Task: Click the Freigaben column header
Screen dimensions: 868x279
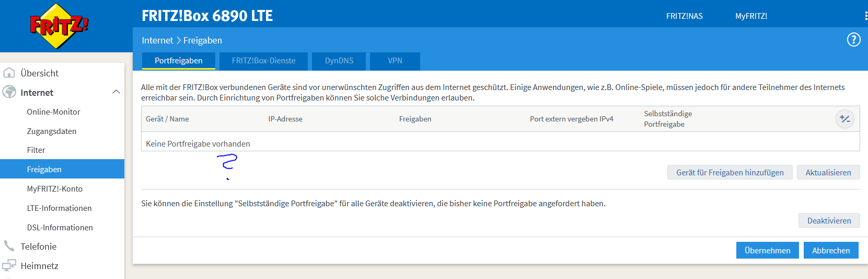Action: click(415, 119)
